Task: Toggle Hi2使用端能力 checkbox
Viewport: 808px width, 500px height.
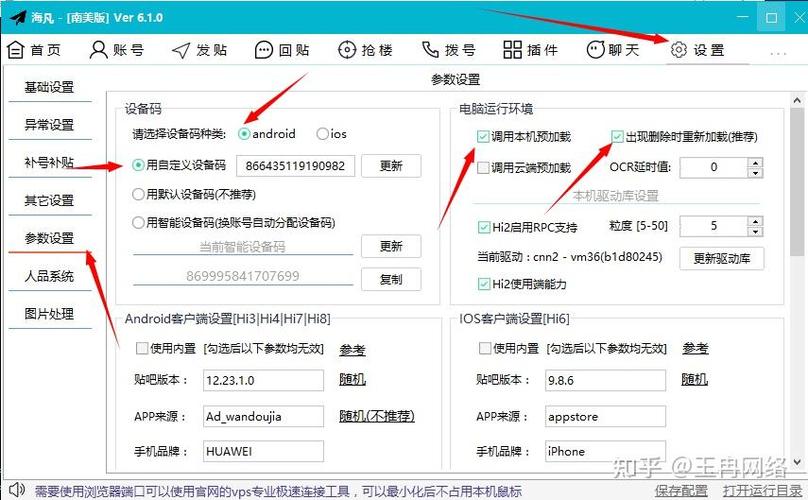Action: point(484,284)
